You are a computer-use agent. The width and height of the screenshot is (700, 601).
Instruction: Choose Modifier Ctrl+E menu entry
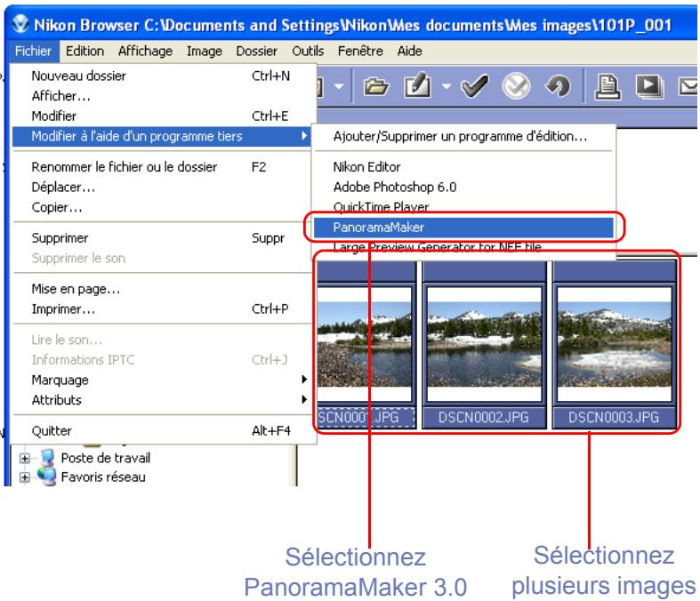(162, 116)
